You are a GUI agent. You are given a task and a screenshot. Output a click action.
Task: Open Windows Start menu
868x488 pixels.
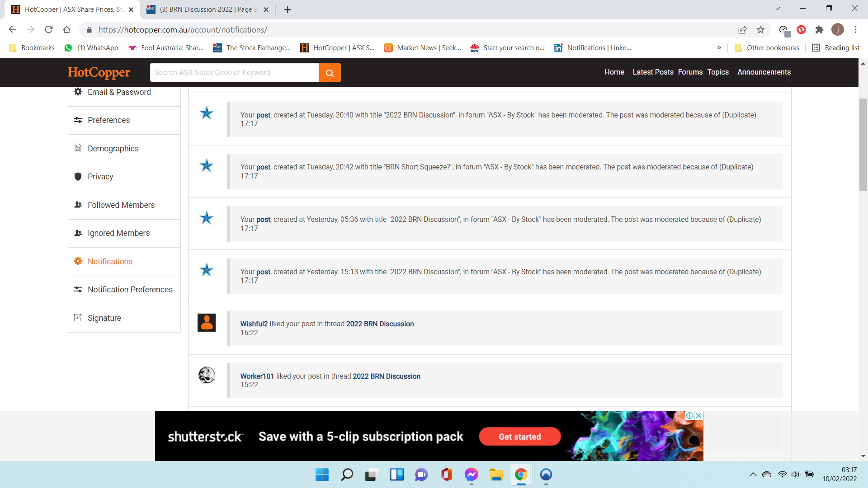(322, 474)
